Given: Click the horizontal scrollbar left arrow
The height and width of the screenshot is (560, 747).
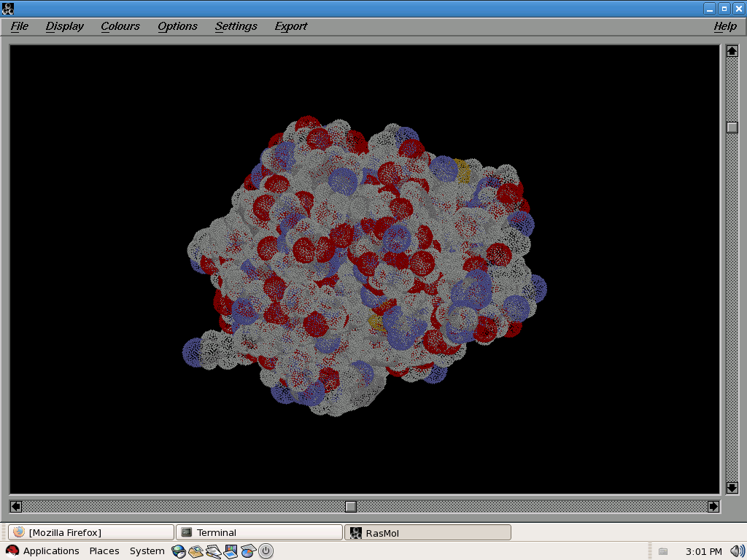Looking at the screenshot, I should tap(16, 506).
